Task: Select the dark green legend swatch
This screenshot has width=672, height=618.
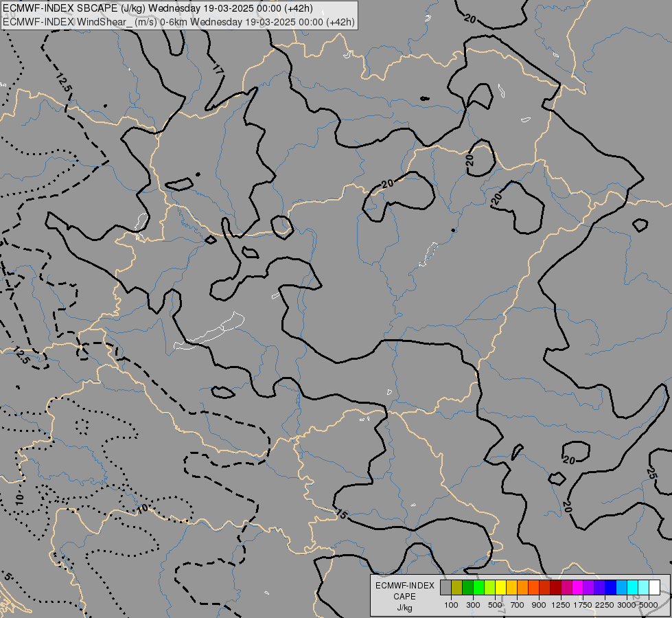Action: (x=467, y=587)
